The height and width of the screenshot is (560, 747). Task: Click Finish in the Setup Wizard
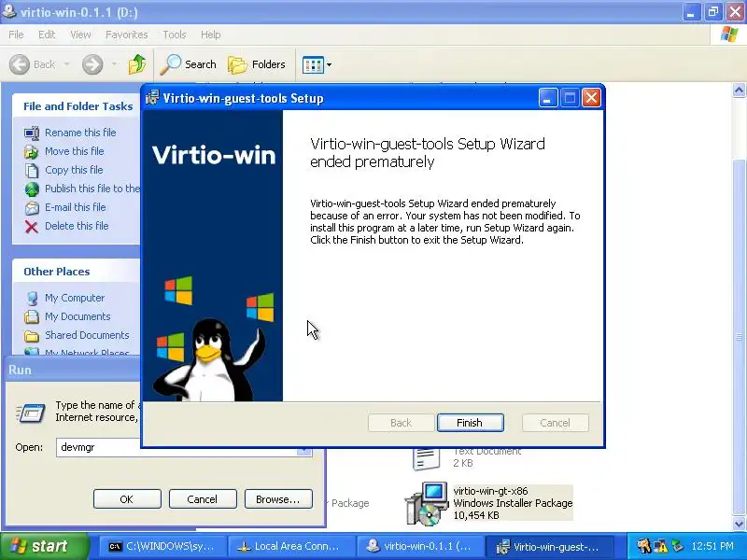tap(470, 423)
